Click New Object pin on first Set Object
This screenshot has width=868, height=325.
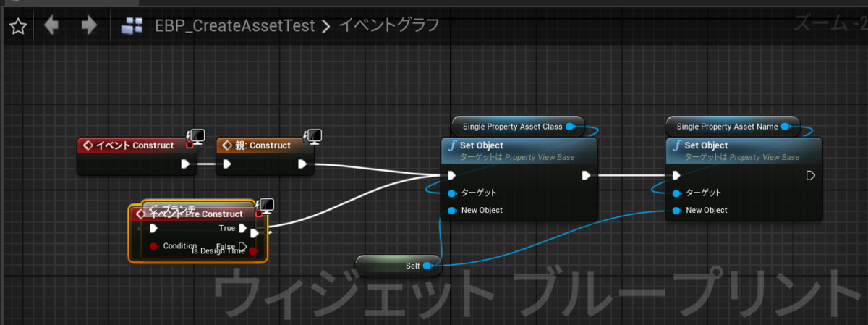tap(452, 211)
